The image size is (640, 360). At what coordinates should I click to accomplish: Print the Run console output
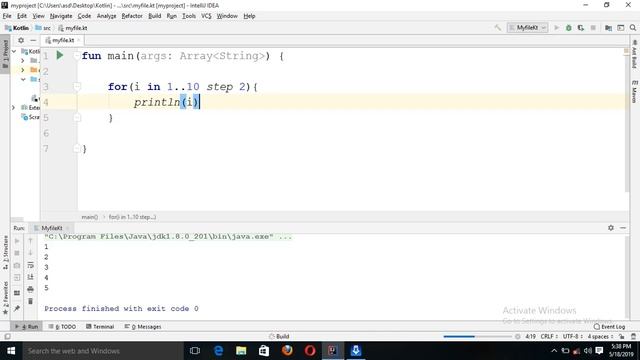30,289
